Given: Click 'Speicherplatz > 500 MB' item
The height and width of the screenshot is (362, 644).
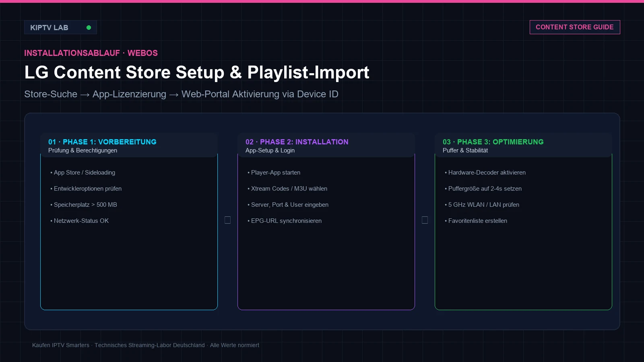Looking at the screenshot, I should pyautogui.click(x=84, y=205).
